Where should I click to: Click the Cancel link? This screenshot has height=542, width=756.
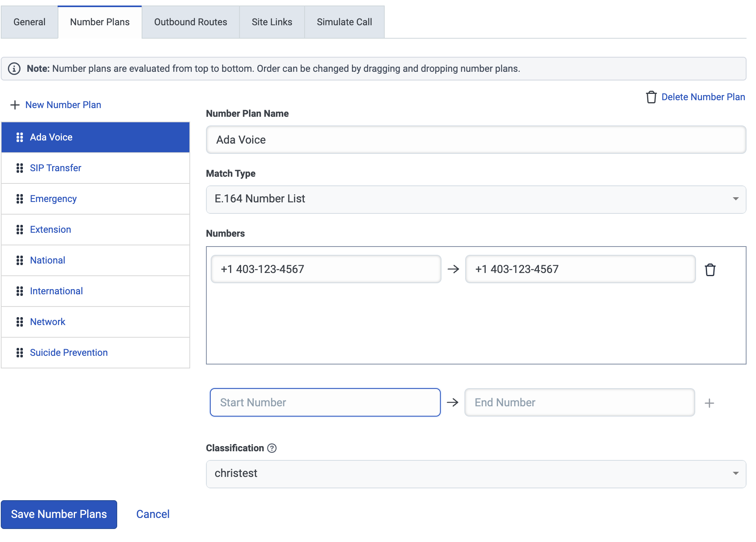point(153,514)
